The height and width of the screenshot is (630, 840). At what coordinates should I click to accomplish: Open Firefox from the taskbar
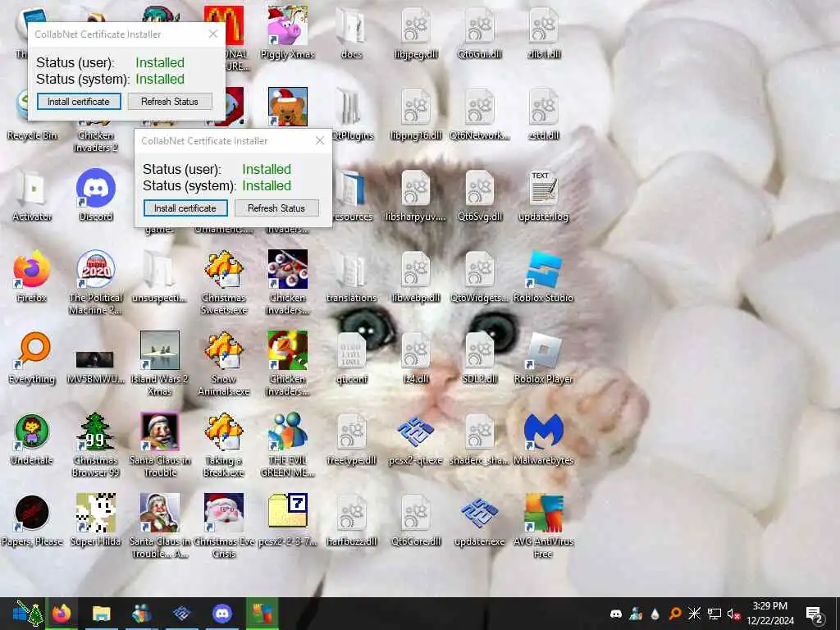coord(61,613)
